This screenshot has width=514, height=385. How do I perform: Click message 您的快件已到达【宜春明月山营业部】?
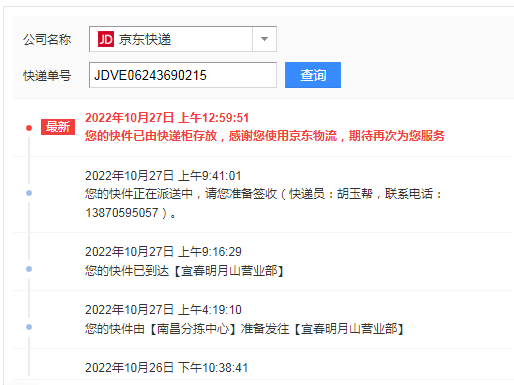184,270
